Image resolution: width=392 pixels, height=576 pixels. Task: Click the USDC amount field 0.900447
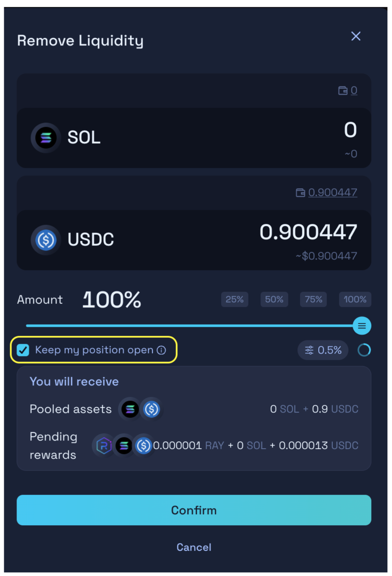(x=308, y=232)
